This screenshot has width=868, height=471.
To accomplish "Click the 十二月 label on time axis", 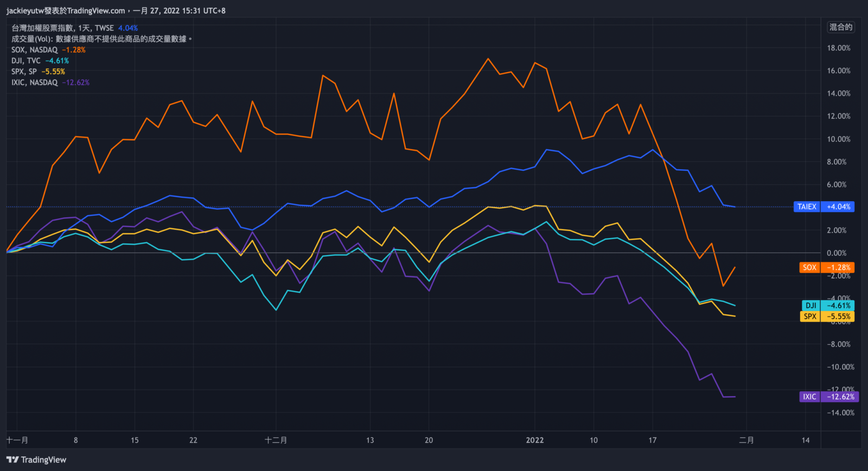I will [276, 440].
